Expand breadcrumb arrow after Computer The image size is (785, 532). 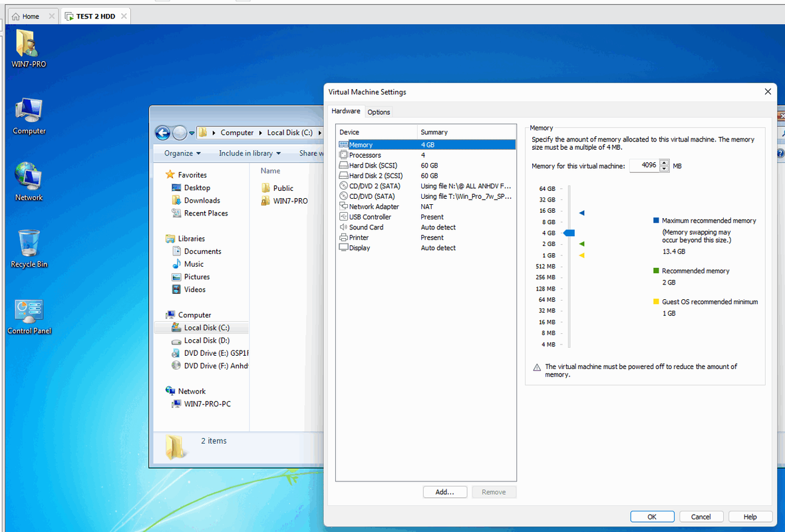click(260, 132)
